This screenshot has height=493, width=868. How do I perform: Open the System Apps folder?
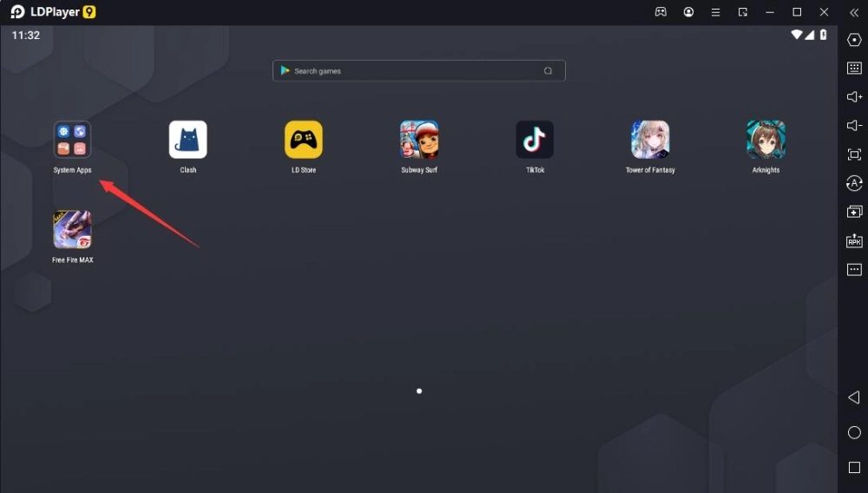pos(72,140)
